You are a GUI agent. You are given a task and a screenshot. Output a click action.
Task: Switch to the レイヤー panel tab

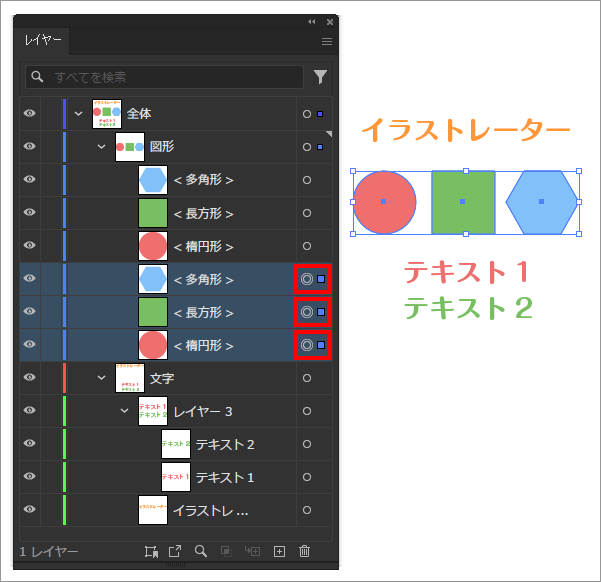pos(43,40)
